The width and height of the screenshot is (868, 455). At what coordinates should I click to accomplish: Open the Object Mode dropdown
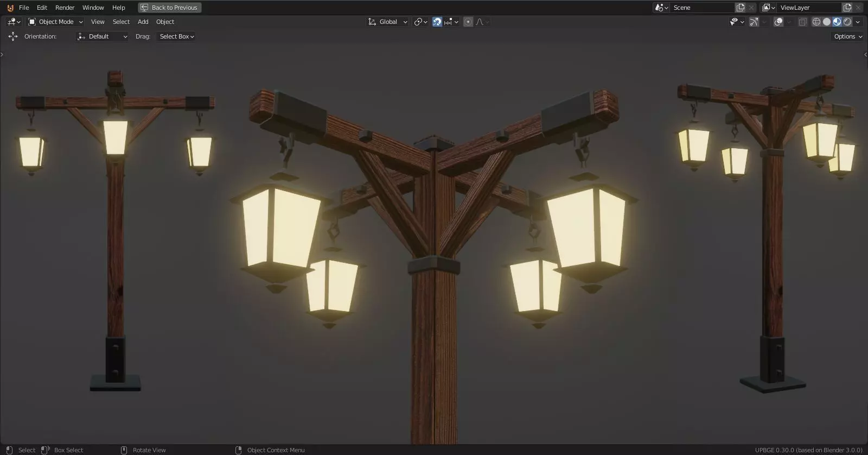[x=55, y=22]
